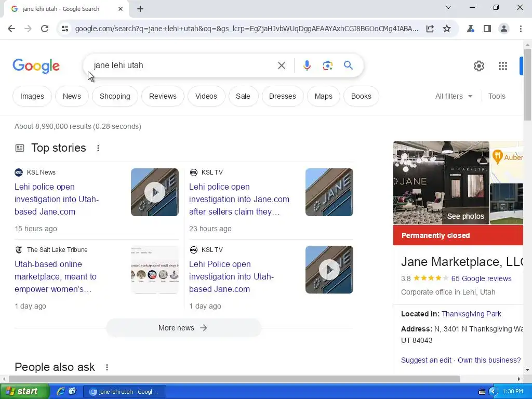This screenshot has height=399, width=532.
Task: Open the Chrome Labs flask icon
Action: click(x=470, y=29)
